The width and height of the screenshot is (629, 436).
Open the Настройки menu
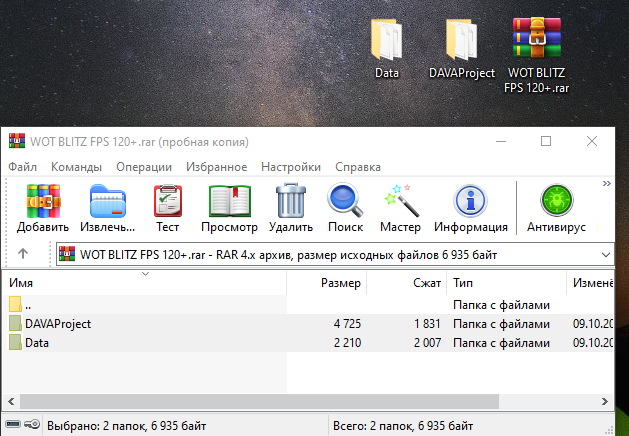[x=291, y=167]
